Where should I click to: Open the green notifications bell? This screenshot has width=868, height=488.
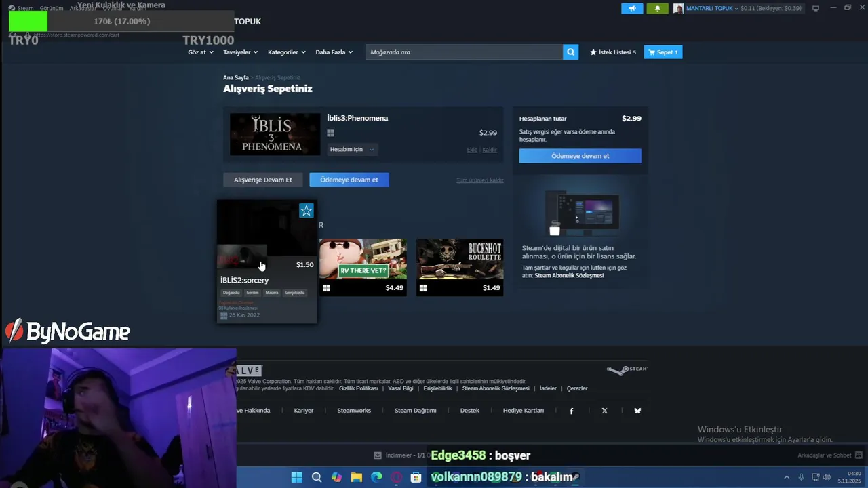pyautogui.click(x=657, y=9)
